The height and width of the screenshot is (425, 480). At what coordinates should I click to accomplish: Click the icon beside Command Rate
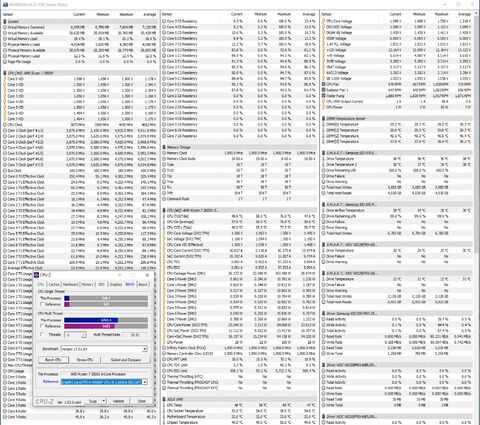click(x=164, y=199)
